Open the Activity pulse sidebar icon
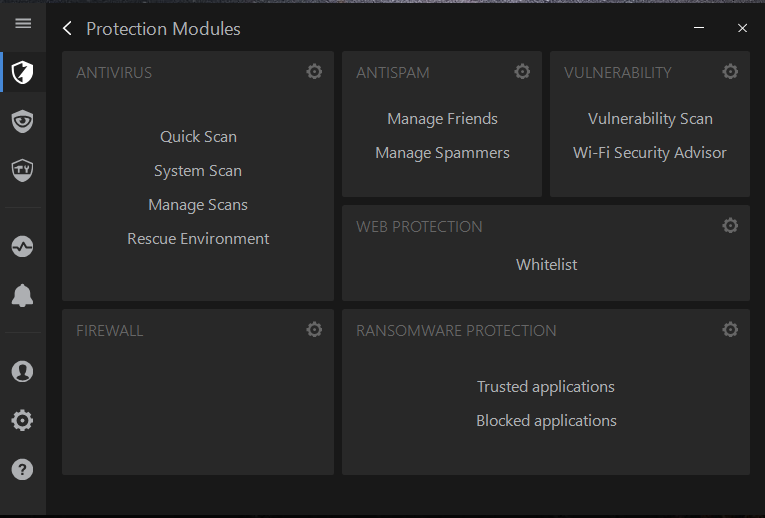Screen dimensions: 765x518 [22, 246]
